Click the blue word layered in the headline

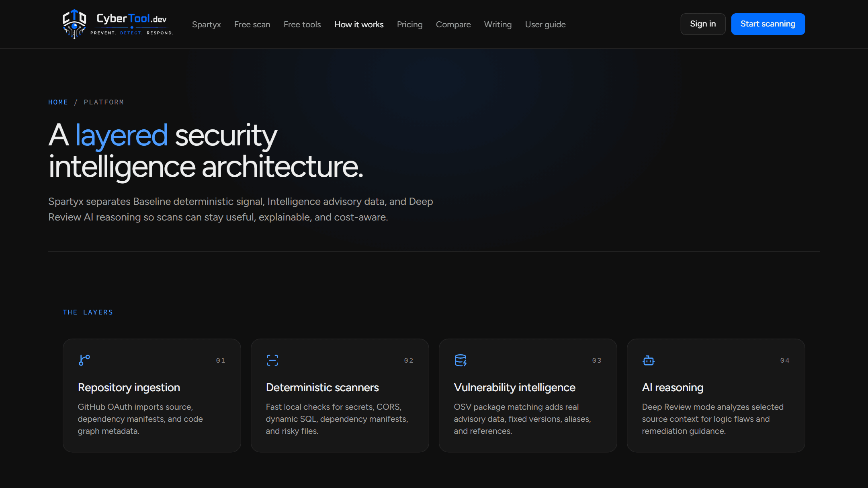tap(121, 136)
